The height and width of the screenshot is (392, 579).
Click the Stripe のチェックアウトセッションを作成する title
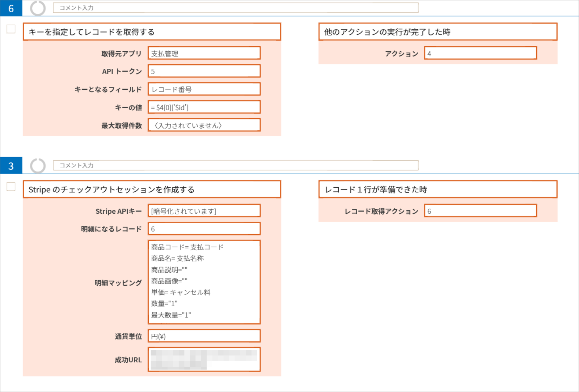click(152, 189)
